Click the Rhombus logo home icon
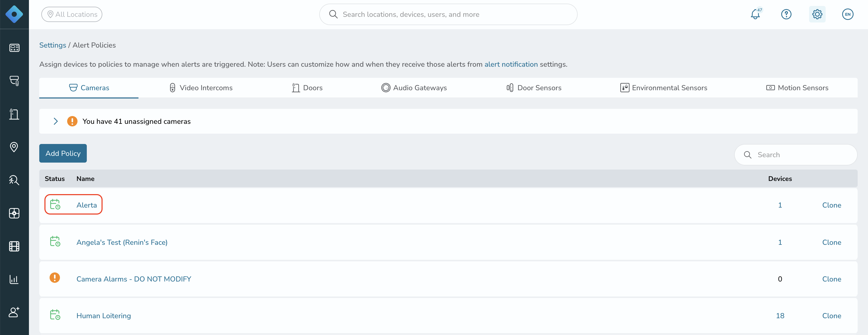 click(14, 14)
